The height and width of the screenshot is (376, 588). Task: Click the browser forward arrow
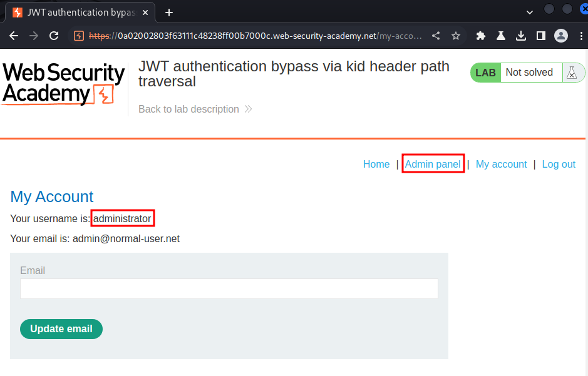34,36
